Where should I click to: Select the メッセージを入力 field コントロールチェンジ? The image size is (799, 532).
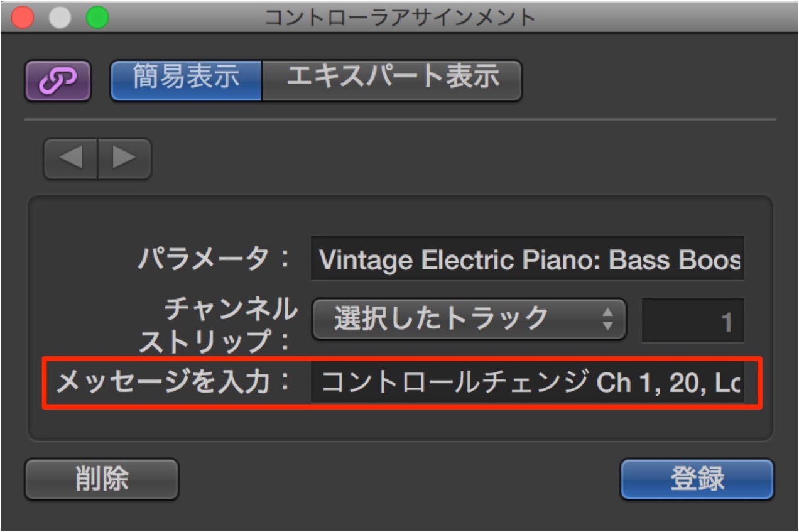[x=528, y=382]
